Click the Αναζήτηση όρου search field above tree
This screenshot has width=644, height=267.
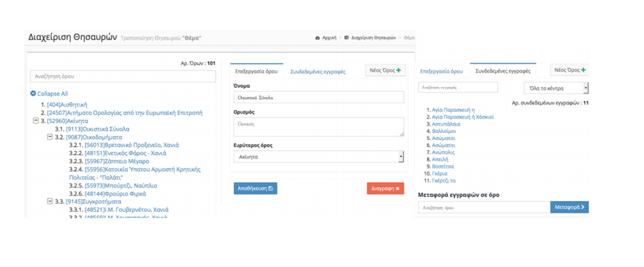click(x=123, y=76)
